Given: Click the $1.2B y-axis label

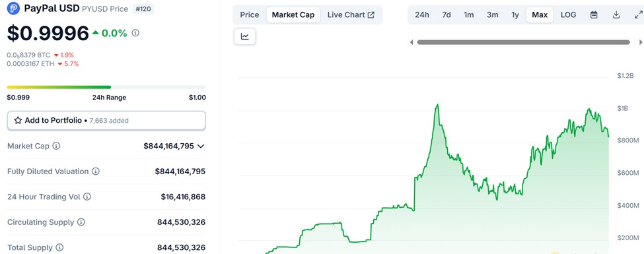Looking at the screenshot, I should [626, 75].
